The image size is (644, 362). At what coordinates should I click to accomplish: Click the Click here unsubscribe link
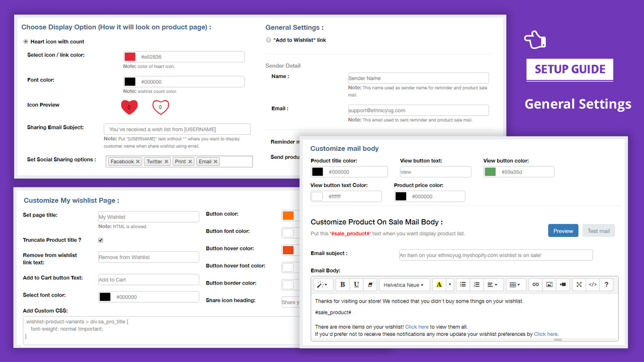545,334
